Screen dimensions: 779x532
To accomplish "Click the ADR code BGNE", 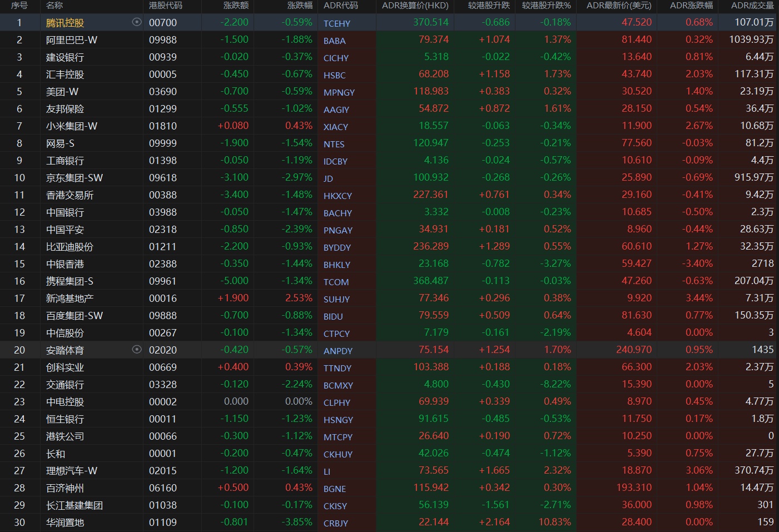I will pyautogui.click(x=335, y=489).
